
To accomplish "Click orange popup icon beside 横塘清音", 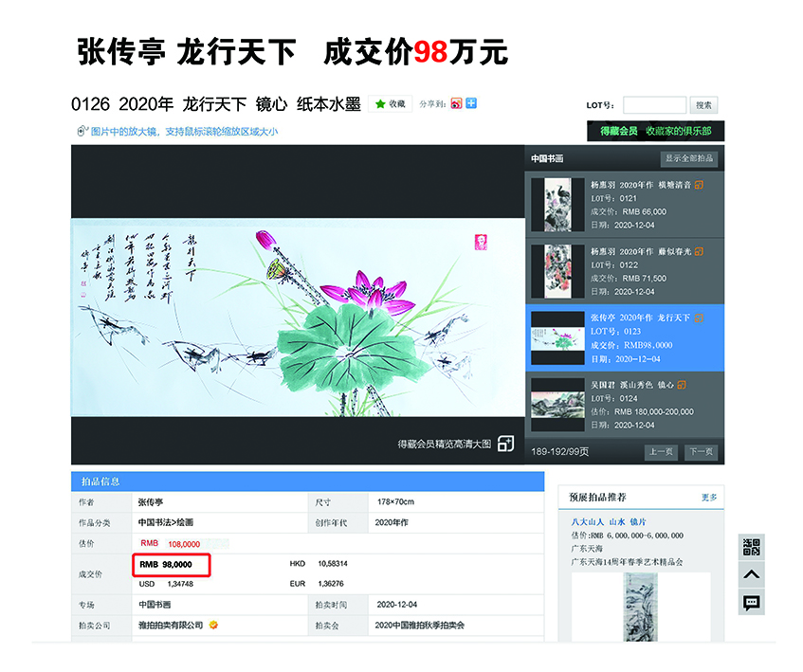I will click(699, 185).
